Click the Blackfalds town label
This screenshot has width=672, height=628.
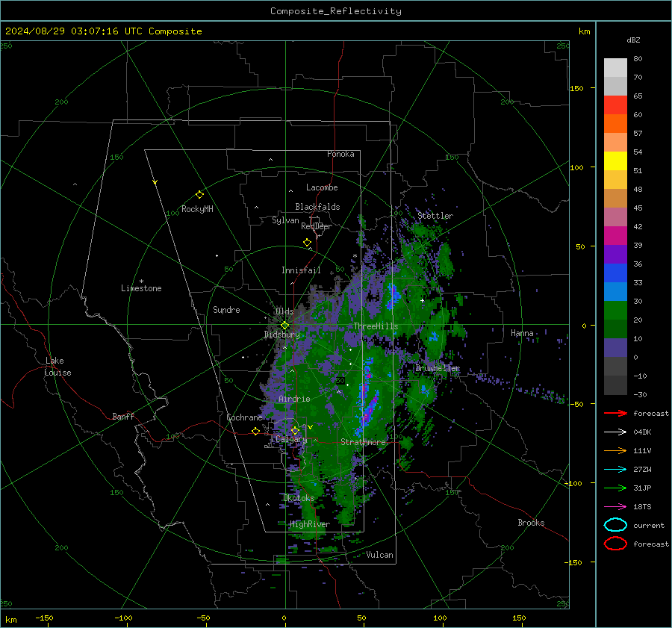[317, 207]
